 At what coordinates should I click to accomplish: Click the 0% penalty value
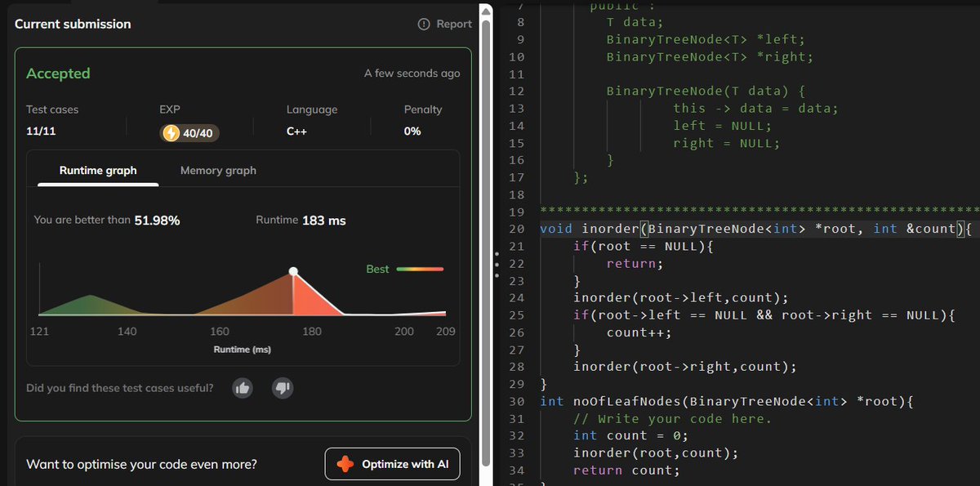pyautogui.click(x=412, y=131)
